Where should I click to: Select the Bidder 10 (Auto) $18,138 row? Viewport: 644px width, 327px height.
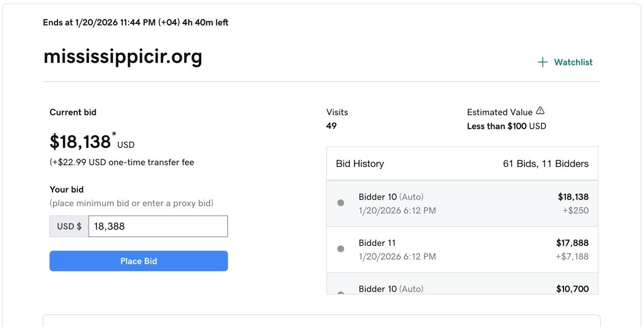click(462, 203)
